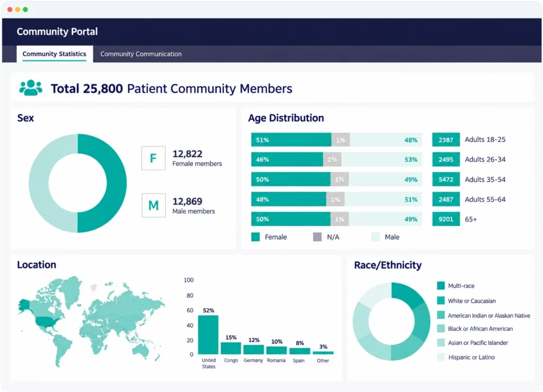Viewport: 543px width, 392px height.
Task: Click the Sex donut chart
Action: 77,183
